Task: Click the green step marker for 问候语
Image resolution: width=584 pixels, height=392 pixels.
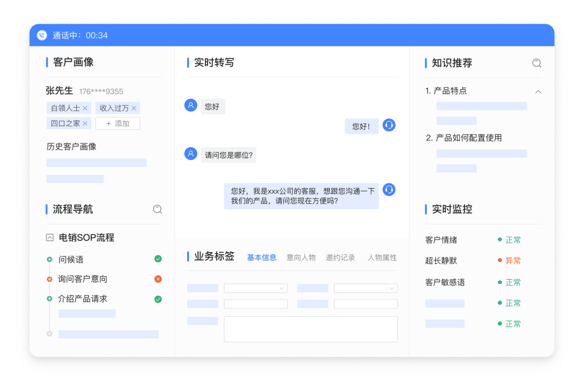Action: point(50,260)
